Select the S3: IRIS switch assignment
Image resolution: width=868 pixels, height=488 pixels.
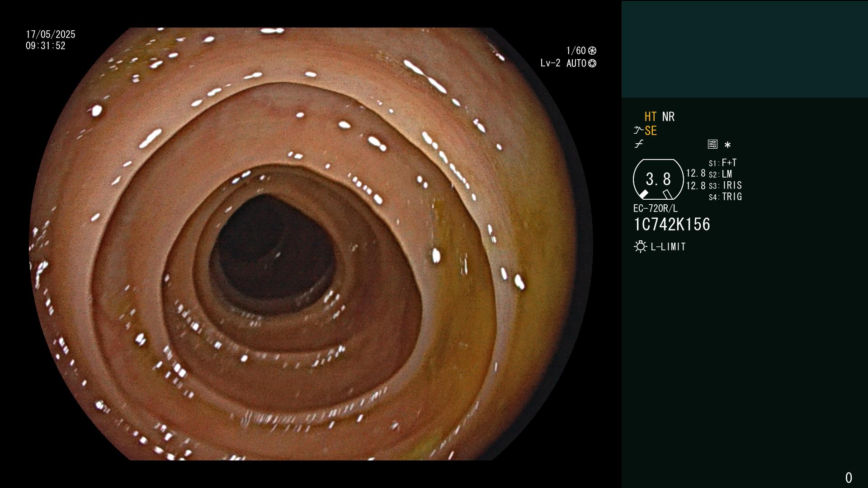pos(726,185)
